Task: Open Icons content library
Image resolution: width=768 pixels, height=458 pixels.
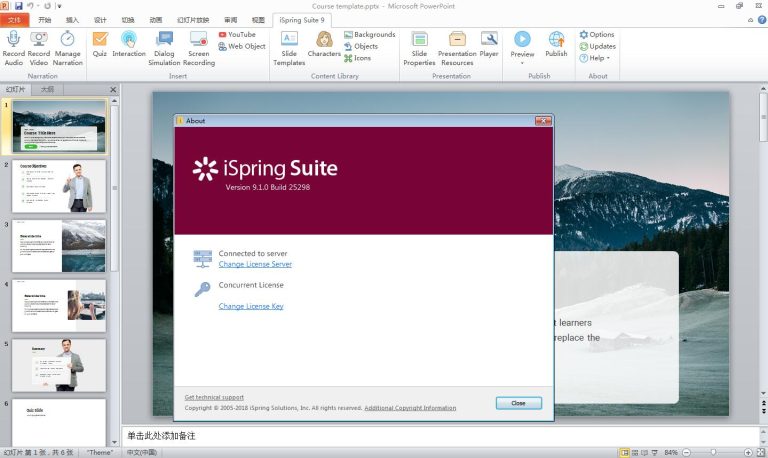Action: (x=358, y=58)
